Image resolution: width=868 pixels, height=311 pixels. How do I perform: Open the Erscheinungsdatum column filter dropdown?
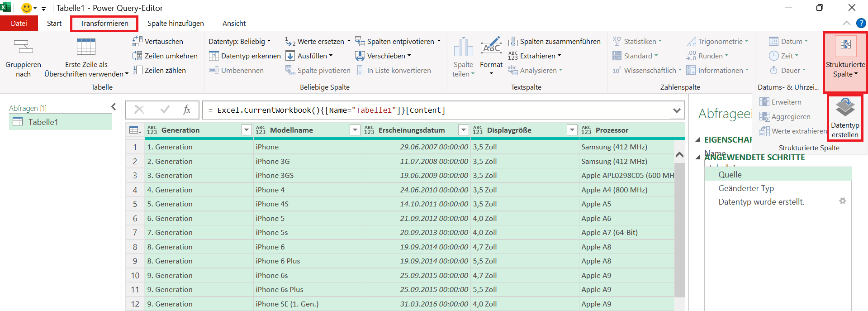coord(464,130)
